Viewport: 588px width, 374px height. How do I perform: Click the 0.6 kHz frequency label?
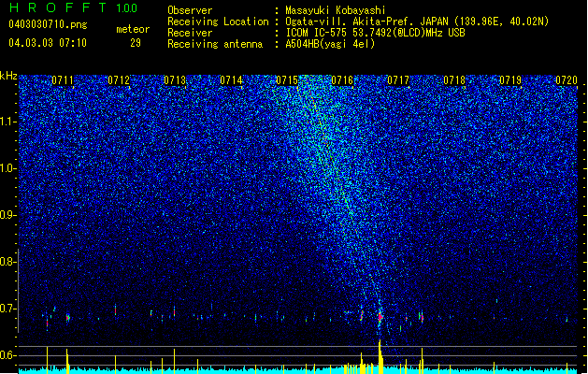(7, 355)
